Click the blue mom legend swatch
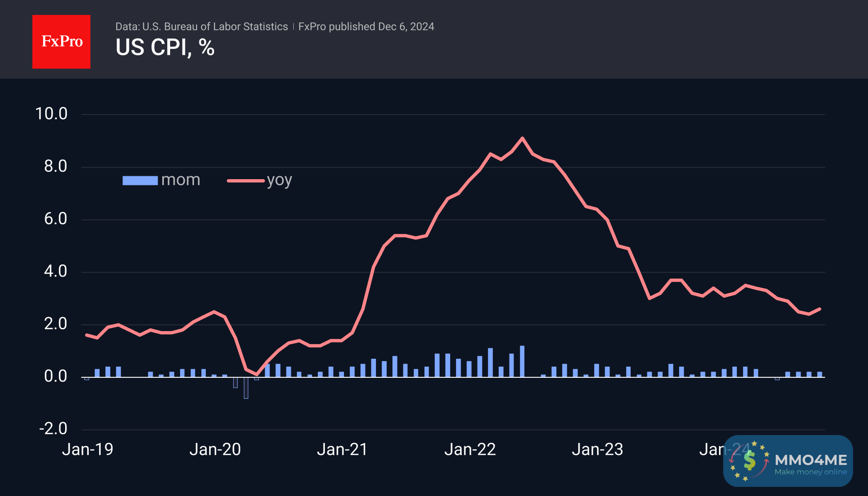 coord(140,180)
